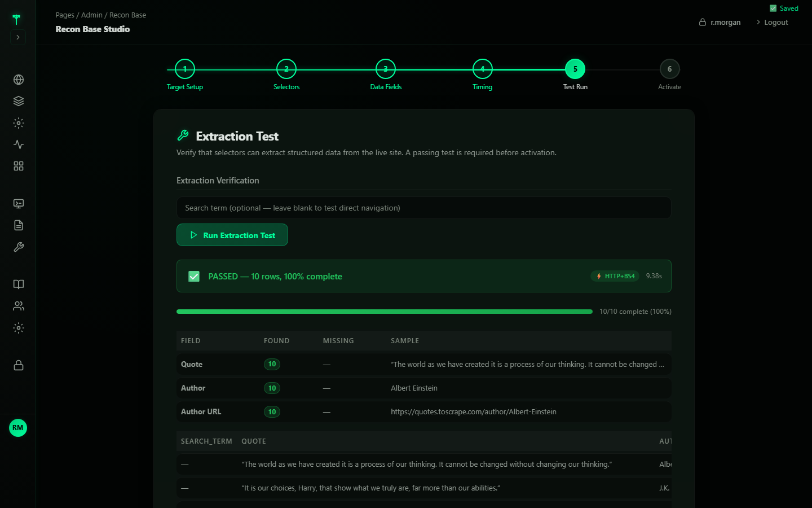Open the layers stack sidebar icon

tap(19, 101)
